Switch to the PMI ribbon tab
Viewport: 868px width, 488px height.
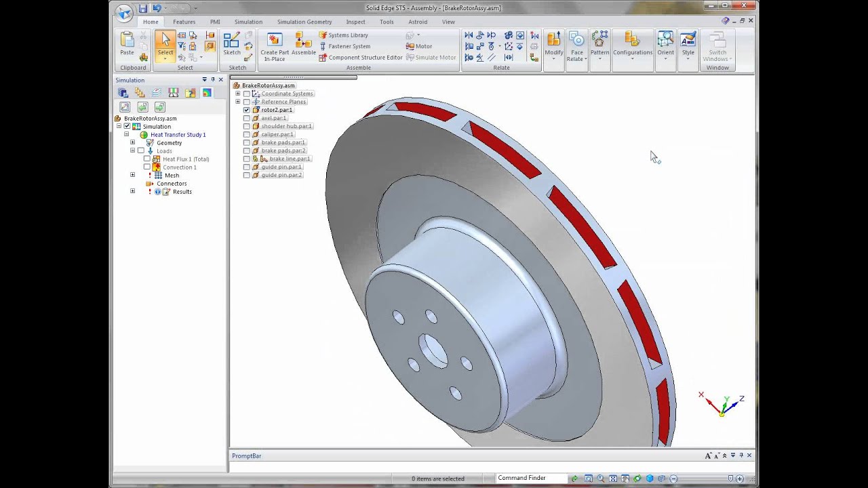click(x=215, y=22)
